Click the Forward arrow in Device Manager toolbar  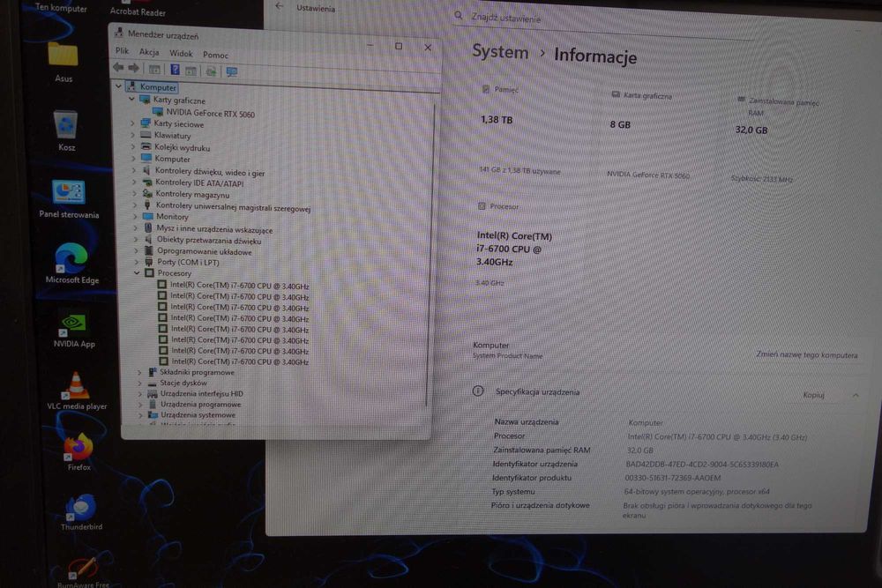[x=134, y=69]
